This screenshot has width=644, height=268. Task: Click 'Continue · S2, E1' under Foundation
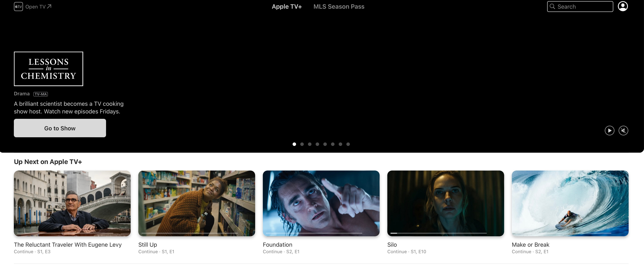(x=281, y=251)
